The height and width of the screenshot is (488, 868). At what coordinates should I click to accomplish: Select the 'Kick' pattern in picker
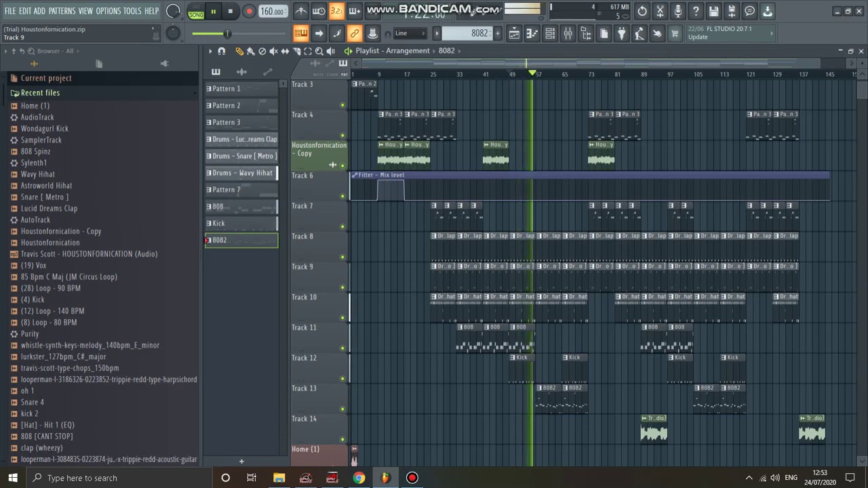241,223
